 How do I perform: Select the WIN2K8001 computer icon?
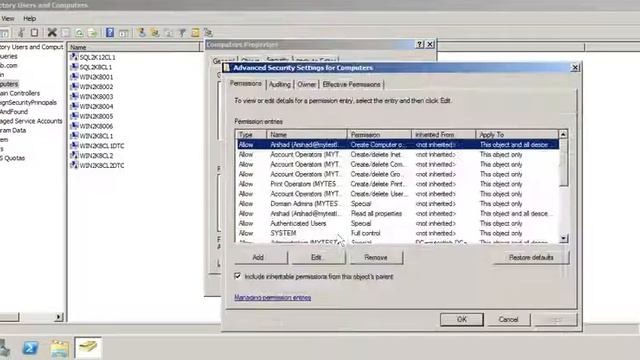coord(74,77)
